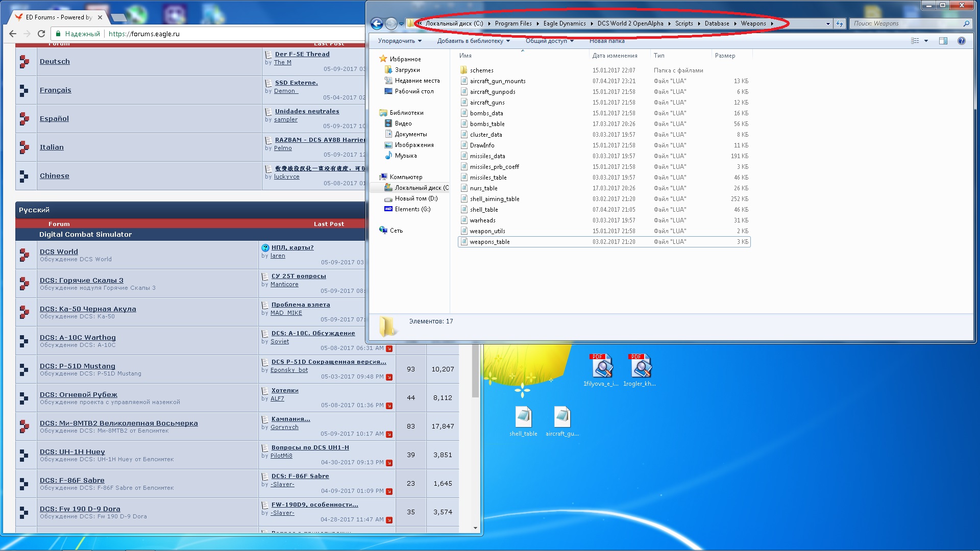Expand the Упорядочить menu dropdown
The image size is (980, 551).
pyautogui.click(x=400, y=41)
